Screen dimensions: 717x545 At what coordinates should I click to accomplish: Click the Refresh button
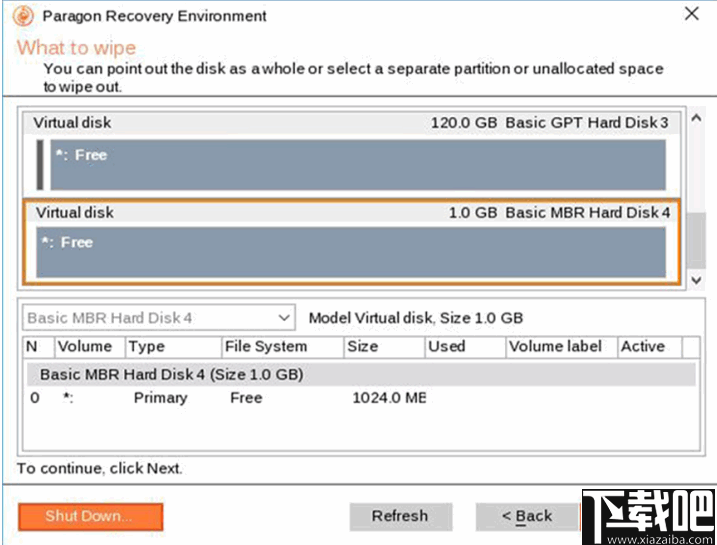pyautogui.click(x=400, y=516)
